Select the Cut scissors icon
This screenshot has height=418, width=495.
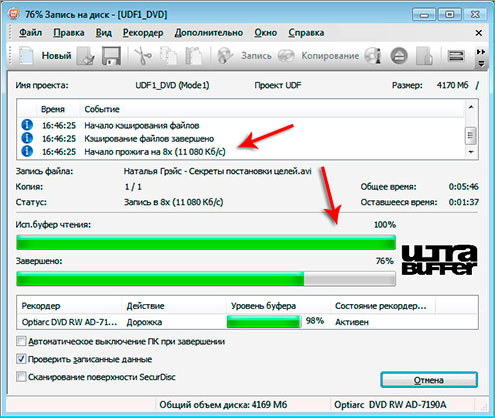143,56
